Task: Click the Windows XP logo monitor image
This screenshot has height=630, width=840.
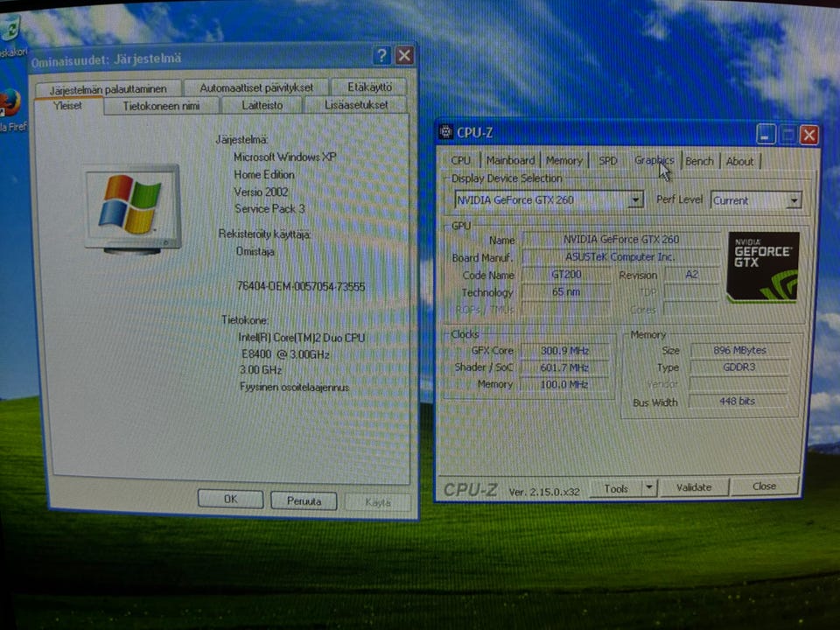Action: [x=132, y=209]
